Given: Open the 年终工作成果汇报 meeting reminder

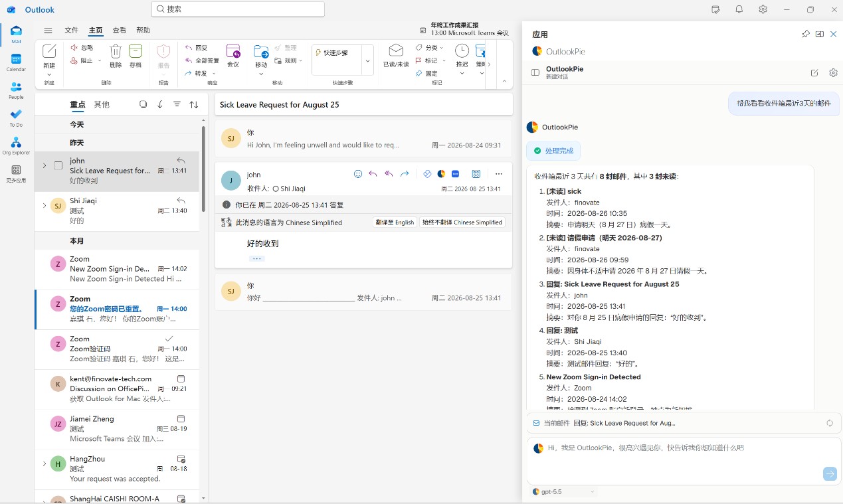Looking at the screenshot, I should click(464, 29).
